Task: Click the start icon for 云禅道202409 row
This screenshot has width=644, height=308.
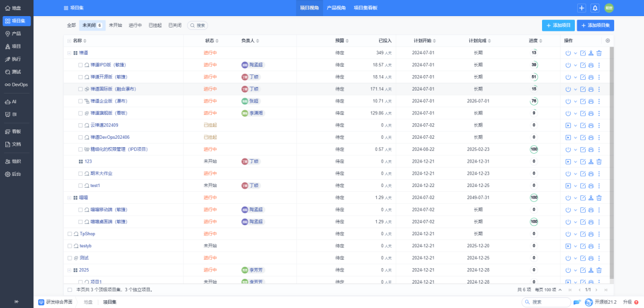Action: pos(568,125)
